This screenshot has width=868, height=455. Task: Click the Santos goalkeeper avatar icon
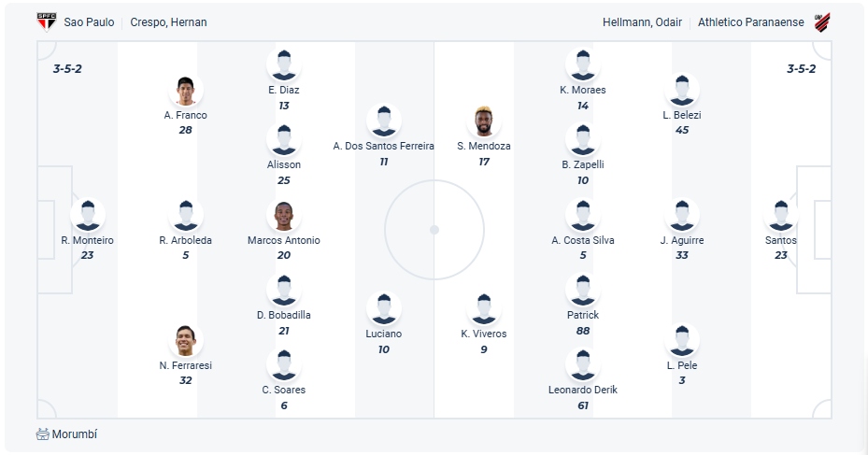pos(780,215)
